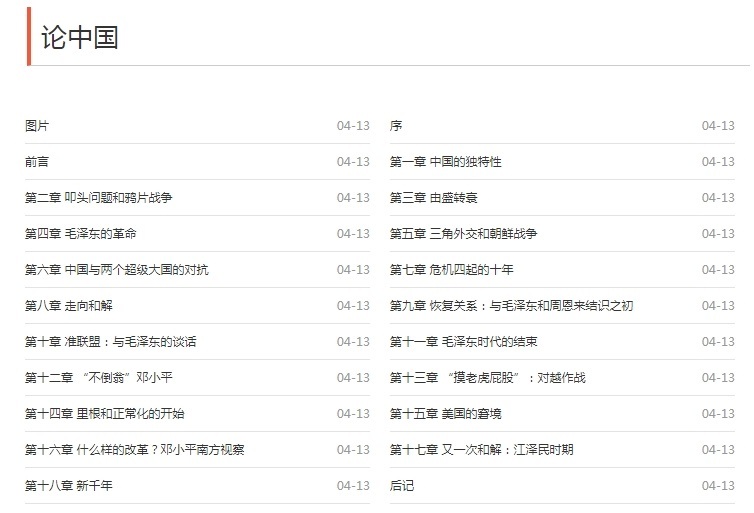Open 第六章 中国与两个超级大国的对抗

coord(116,270)
